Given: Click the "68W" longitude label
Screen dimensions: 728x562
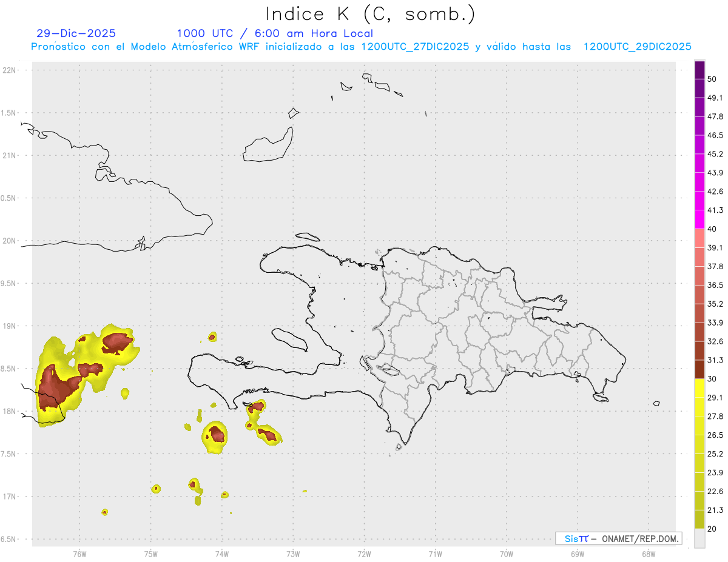Looking at the screenshot, I should point(649,554).
